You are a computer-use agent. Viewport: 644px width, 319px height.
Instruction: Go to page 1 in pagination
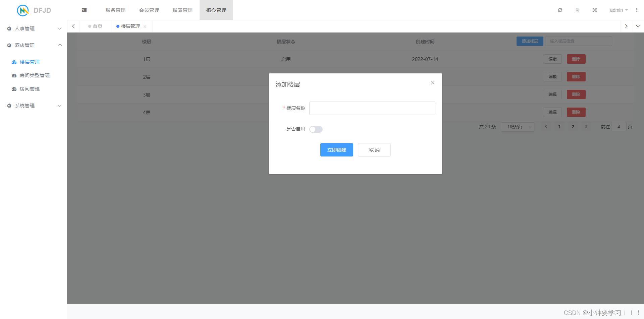click(x=559, y=127)
